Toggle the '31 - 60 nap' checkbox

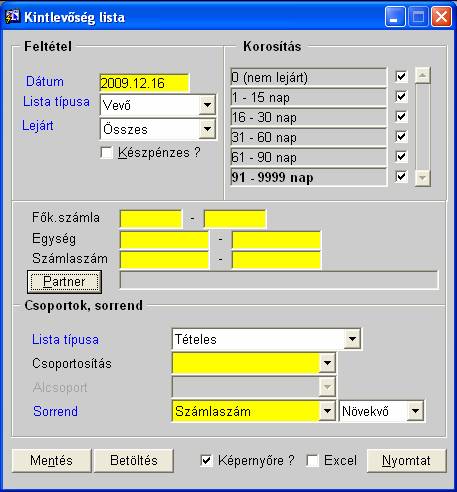click(401, 136)
